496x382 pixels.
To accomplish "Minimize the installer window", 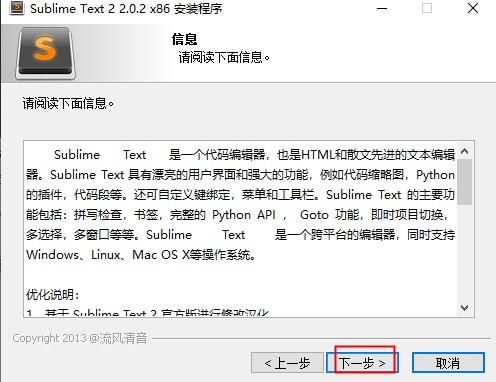I will [382, 8].
